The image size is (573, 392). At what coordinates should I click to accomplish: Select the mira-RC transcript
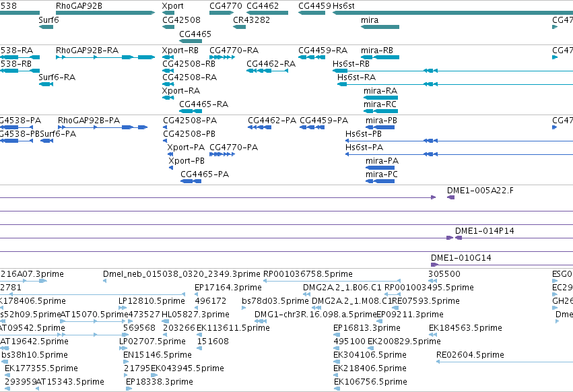(x=381, y=111)
